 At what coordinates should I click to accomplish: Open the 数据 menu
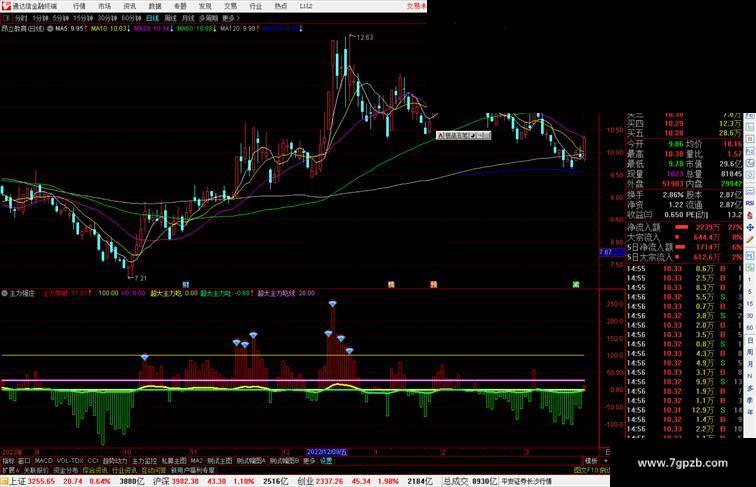click(x=155, y=6)
